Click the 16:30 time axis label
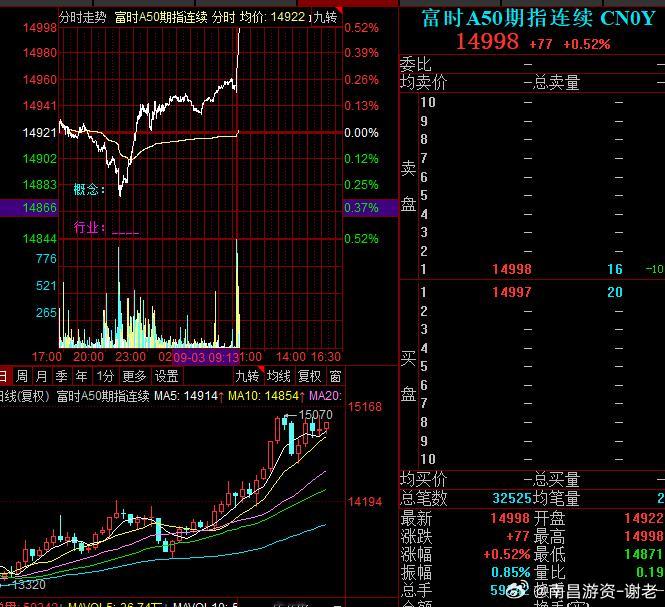The width and height of the screenshot is (665, 607). (326, 357)
